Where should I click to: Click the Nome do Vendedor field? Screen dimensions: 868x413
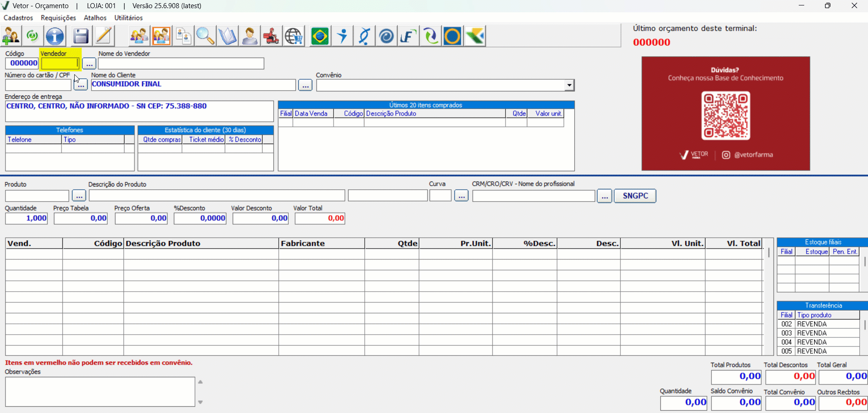point(181,63)
